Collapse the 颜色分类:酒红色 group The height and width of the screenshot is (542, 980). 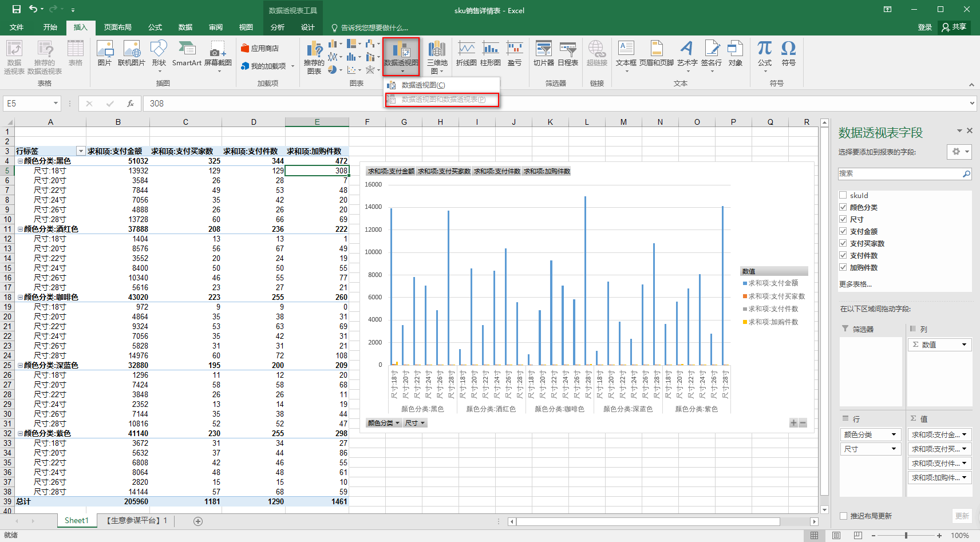coord(20,230)
